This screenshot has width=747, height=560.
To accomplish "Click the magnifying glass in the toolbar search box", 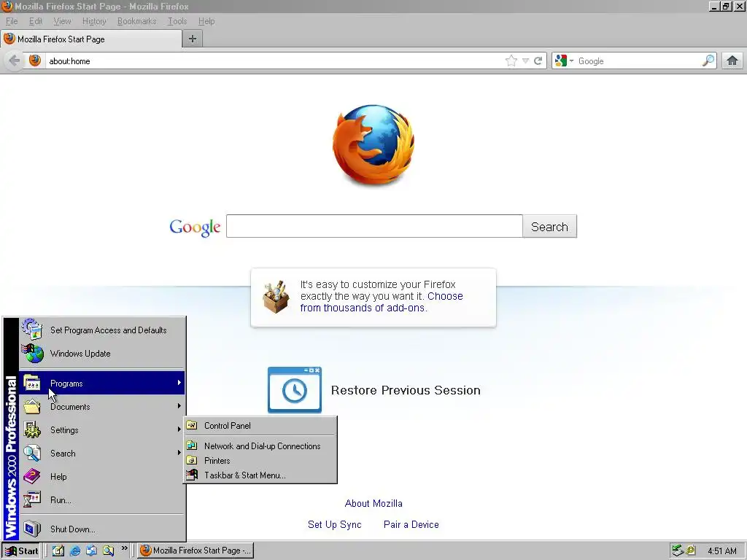I will coord(708,61).
